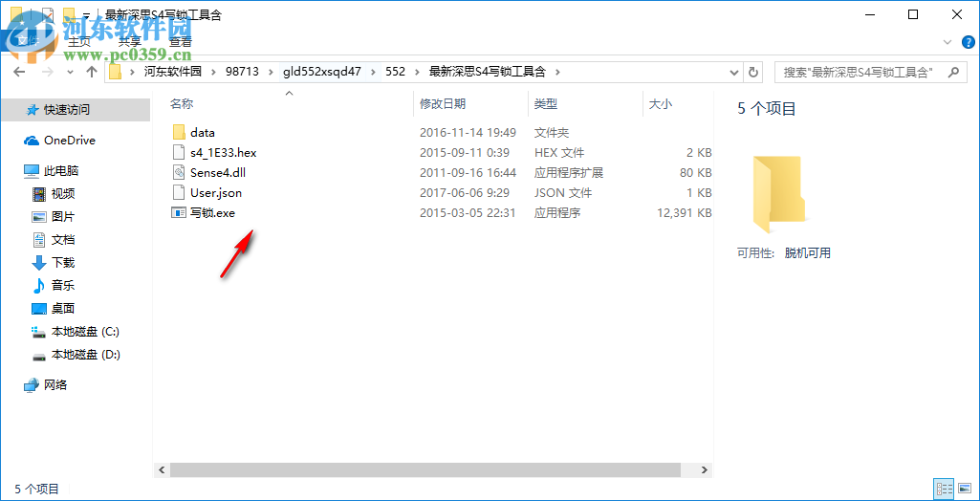Click the 文档 folder icon
Viewport: 980px width, 501px height.
coord(39,240)
